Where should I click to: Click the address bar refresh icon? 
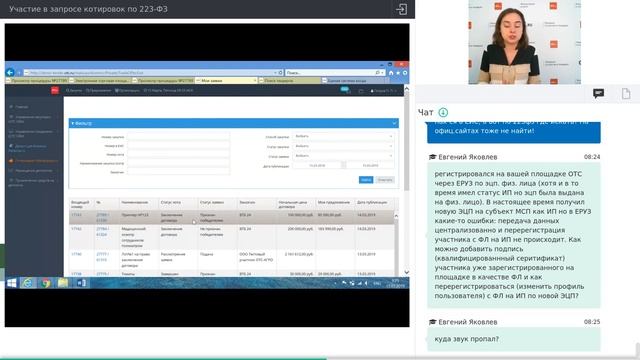tap(280, 73)
